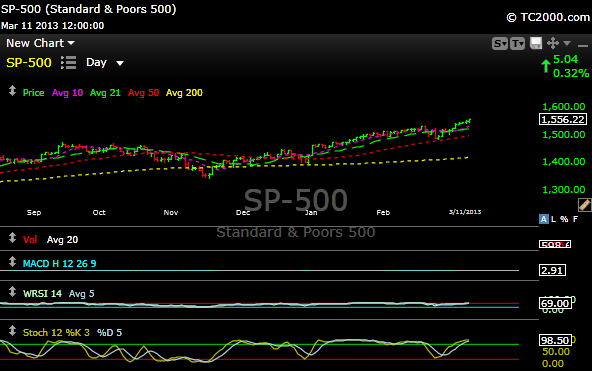Viewport: 592px width, 371px height.
Task: Select the Stoch 12 %K 3 label
Action: (56, 333)
